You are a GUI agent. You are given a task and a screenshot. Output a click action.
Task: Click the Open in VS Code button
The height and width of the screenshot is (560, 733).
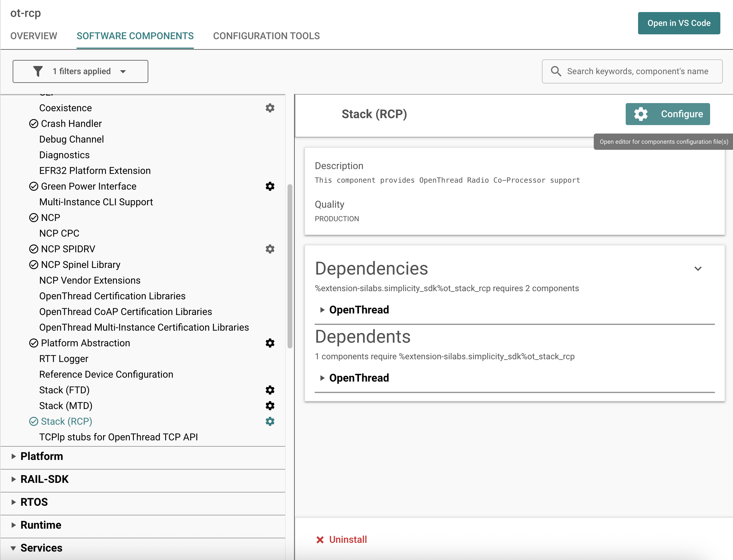(679, 23)
